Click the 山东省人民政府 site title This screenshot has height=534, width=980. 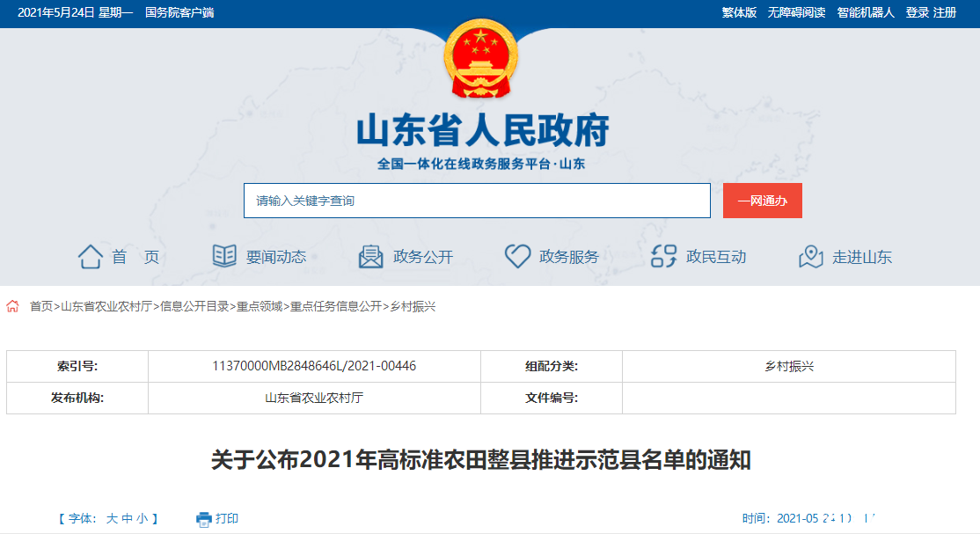pyautogui.click(x=482, y=131)
